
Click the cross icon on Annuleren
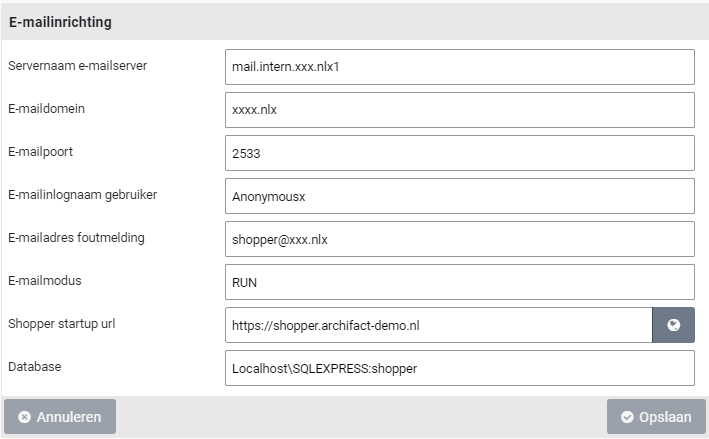pos(25,417)
